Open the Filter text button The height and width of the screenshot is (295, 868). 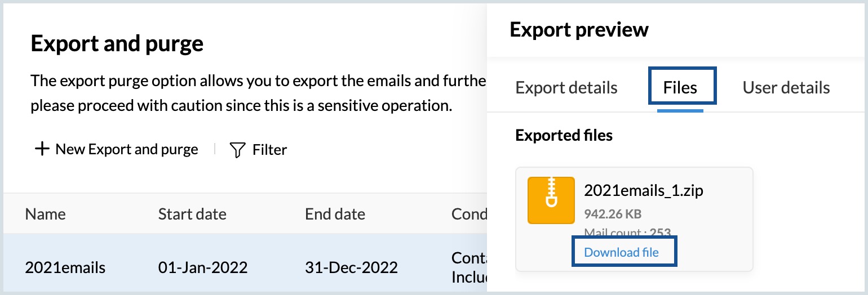(x=269, y=150)
